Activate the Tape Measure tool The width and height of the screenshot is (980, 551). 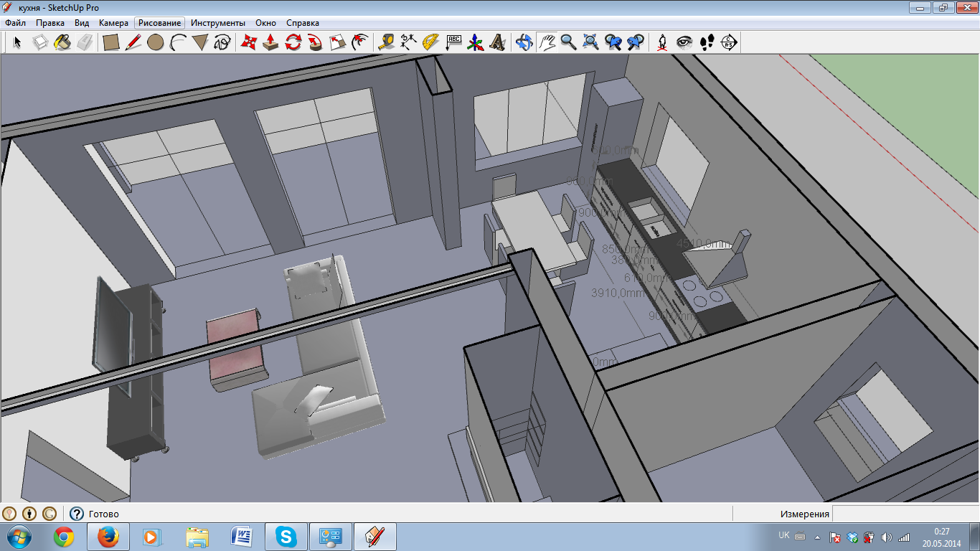click(x=386, y=42)
